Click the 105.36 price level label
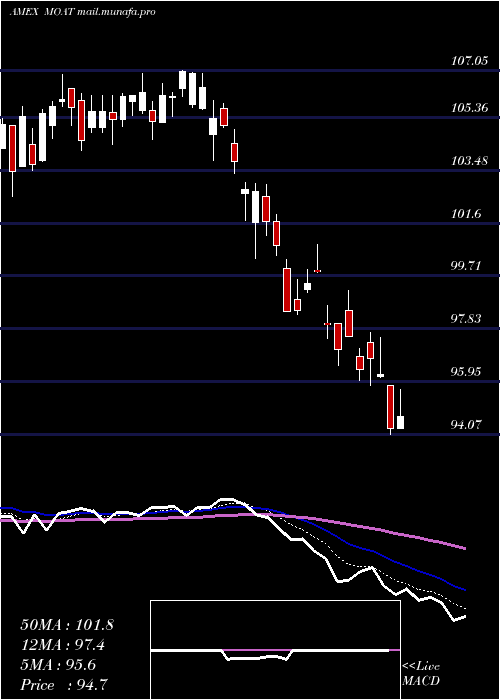This screenshot has width=500, height=700. tap(469, 108)
